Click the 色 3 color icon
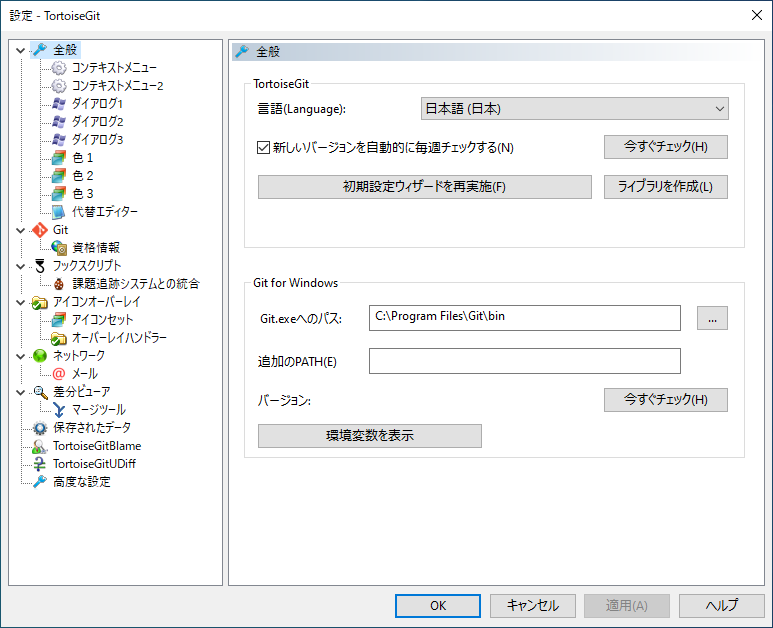The height and width of the screenshot is (628, 773). pos(59,194)
